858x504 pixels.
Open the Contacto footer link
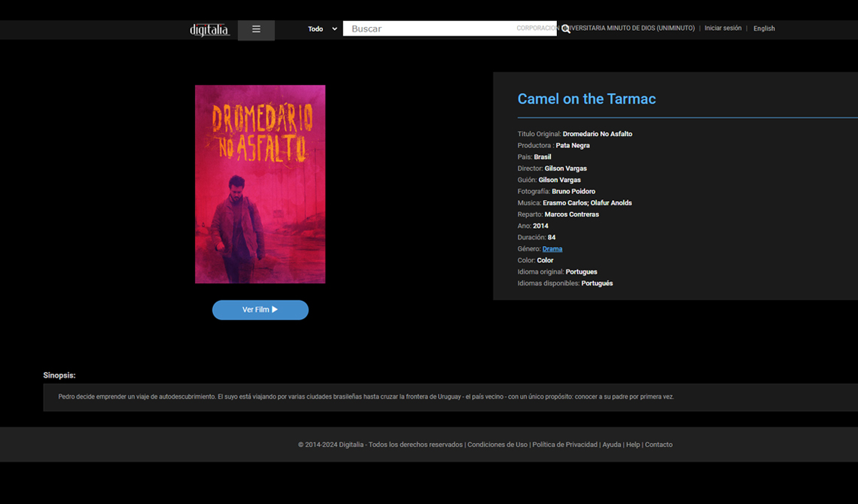(x=659, y=445)
